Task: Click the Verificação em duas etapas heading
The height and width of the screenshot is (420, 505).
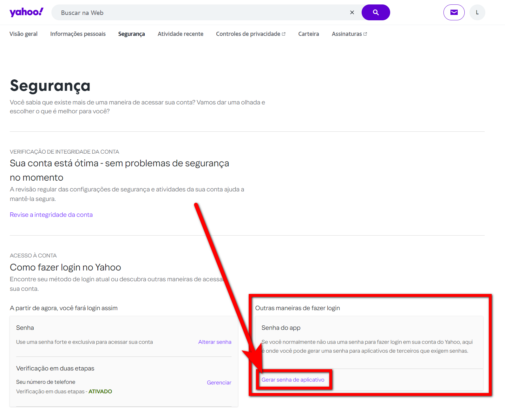Action: (55, 368)
